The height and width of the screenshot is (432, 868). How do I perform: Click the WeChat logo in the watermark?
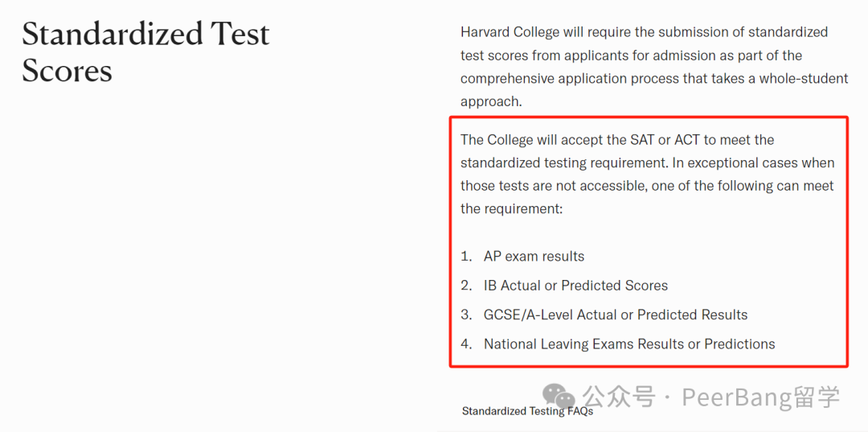click(559, 396)
